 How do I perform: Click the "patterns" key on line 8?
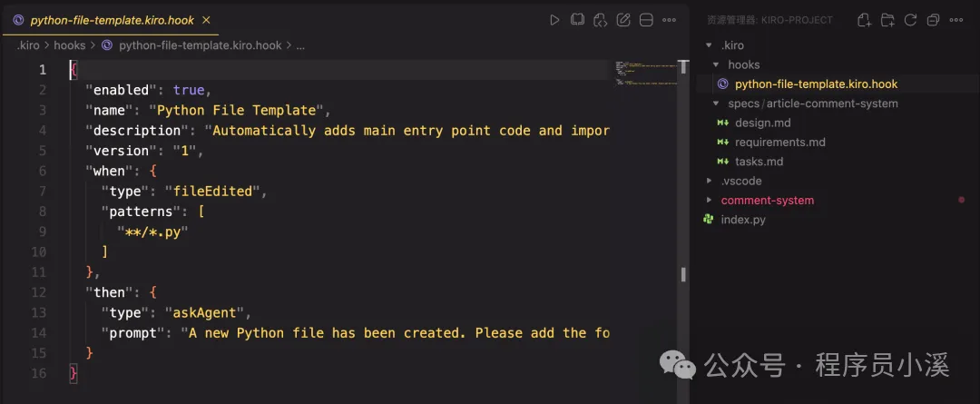[x=142, y=212]
